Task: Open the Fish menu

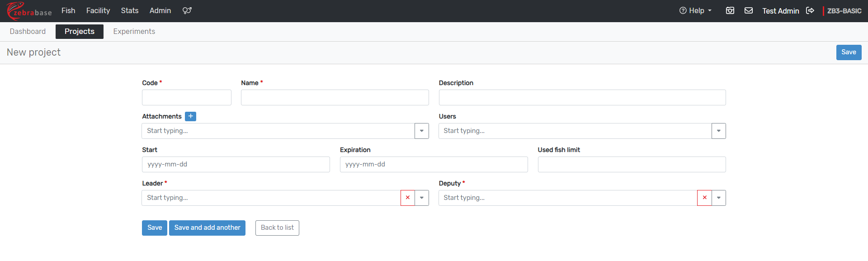Action: pyautogui.click(x=68, y=10)
